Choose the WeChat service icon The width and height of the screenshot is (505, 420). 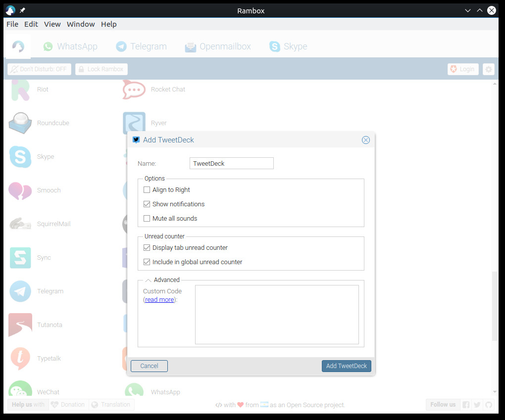20,389
